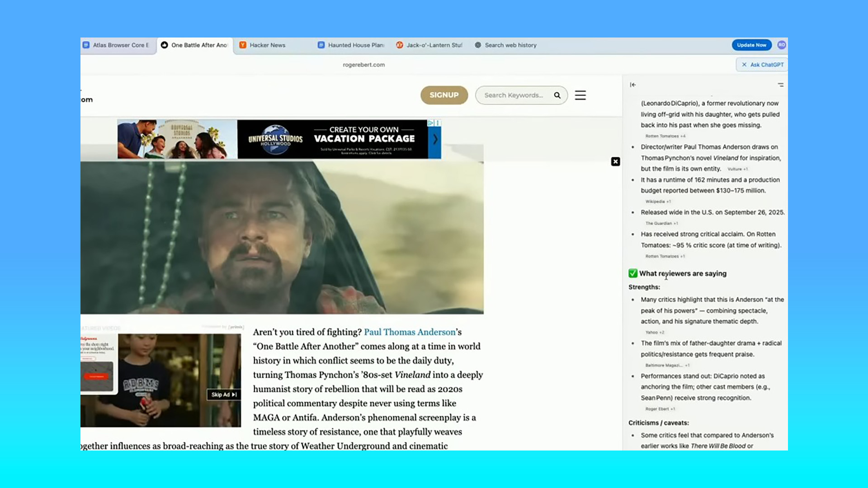Screen dimensions: 868x488
Task: Click the profile avatar icon
Action: pyautogui.click(x=782, y=45)
